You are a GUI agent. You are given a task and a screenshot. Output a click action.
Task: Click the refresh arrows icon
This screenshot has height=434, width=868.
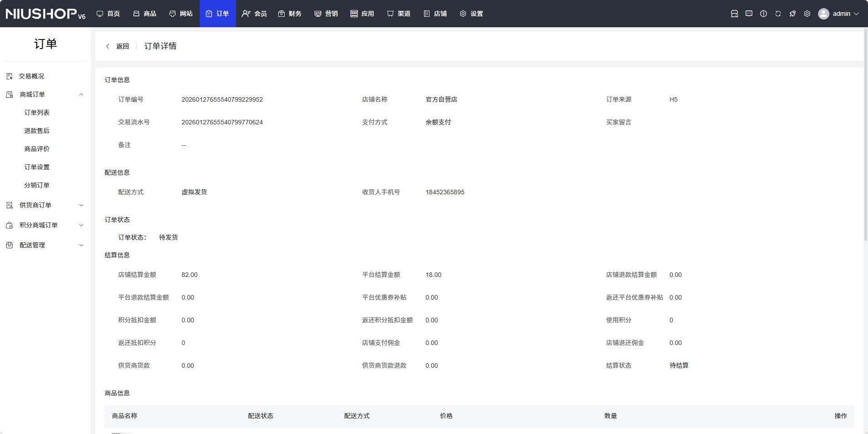tap(778, 14)
